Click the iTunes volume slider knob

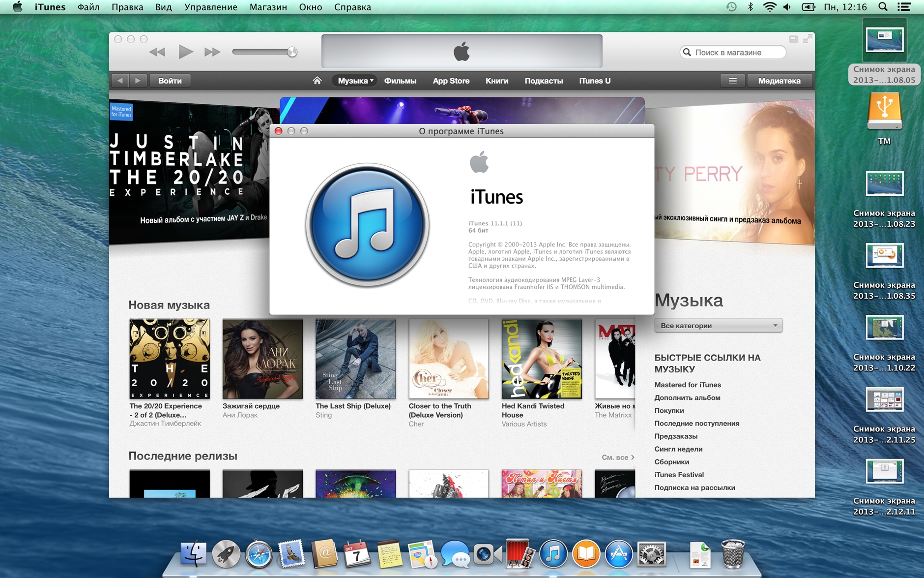(292, 52)
